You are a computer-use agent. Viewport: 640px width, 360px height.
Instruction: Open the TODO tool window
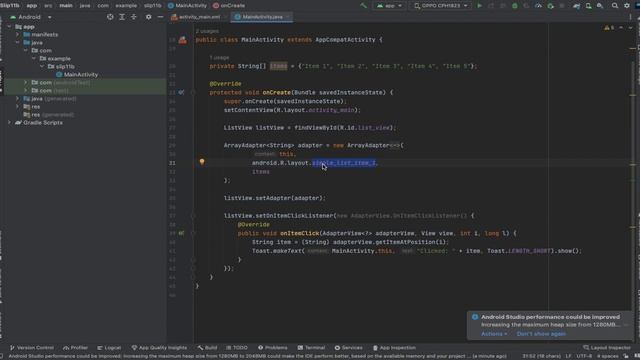pos(237,348)
